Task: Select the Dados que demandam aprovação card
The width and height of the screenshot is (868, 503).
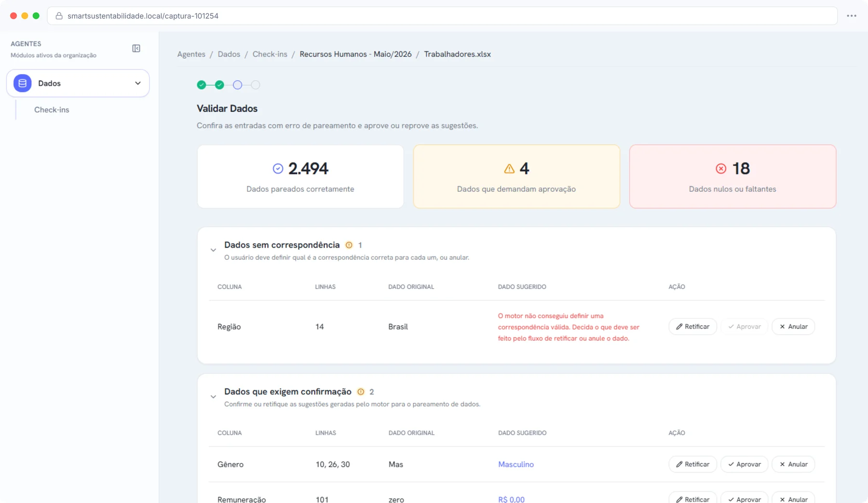Action: [x=516, y=176]
